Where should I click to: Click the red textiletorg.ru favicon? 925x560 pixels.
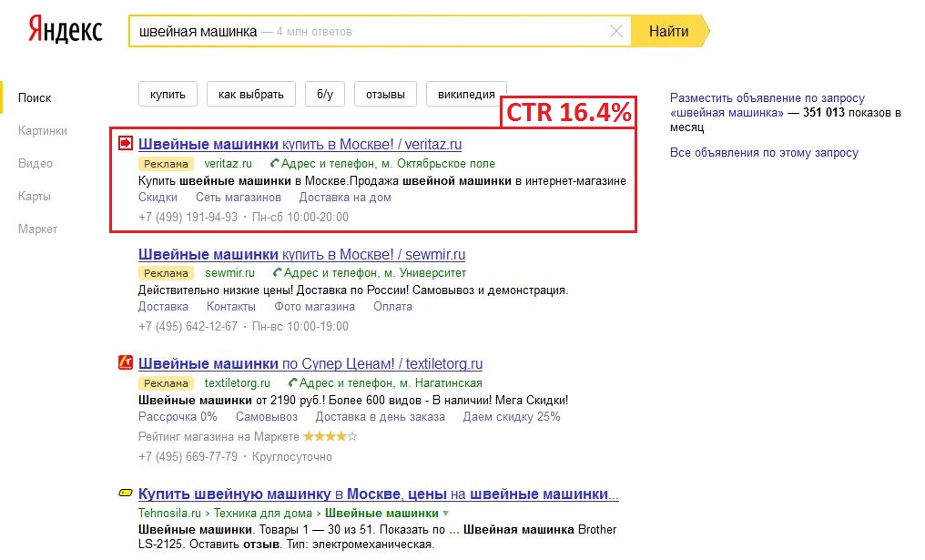[x=125, y=362]
